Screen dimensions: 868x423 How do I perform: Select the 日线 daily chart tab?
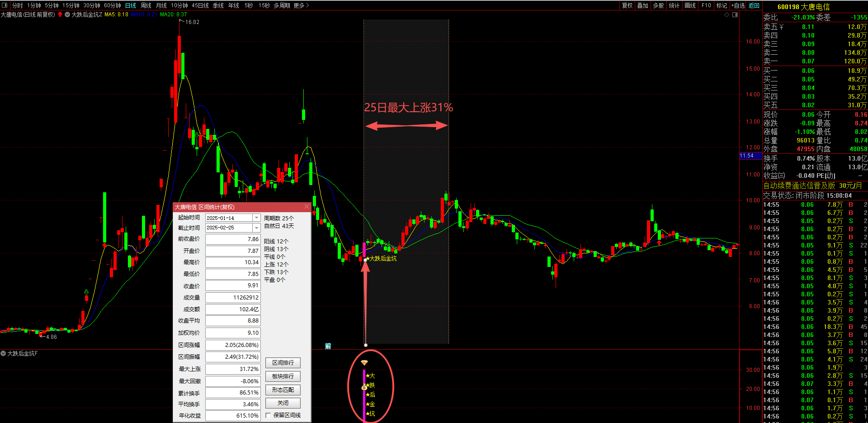coord(131,5)
